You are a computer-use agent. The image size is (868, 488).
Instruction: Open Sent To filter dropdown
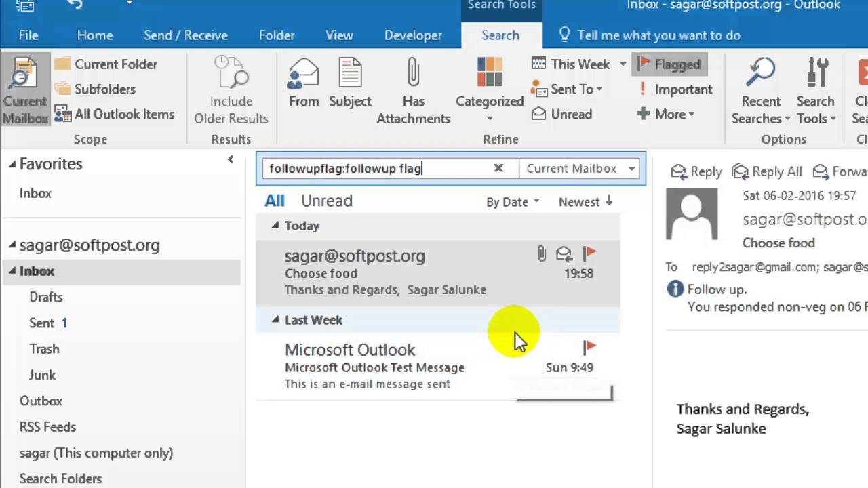coord(567,89)
